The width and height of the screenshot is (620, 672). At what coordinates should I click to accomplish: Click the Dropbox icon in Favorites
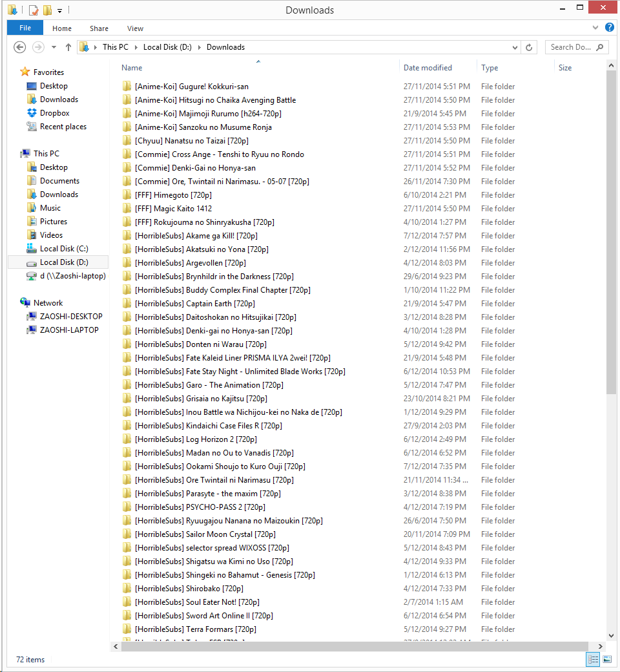point(32,113)
